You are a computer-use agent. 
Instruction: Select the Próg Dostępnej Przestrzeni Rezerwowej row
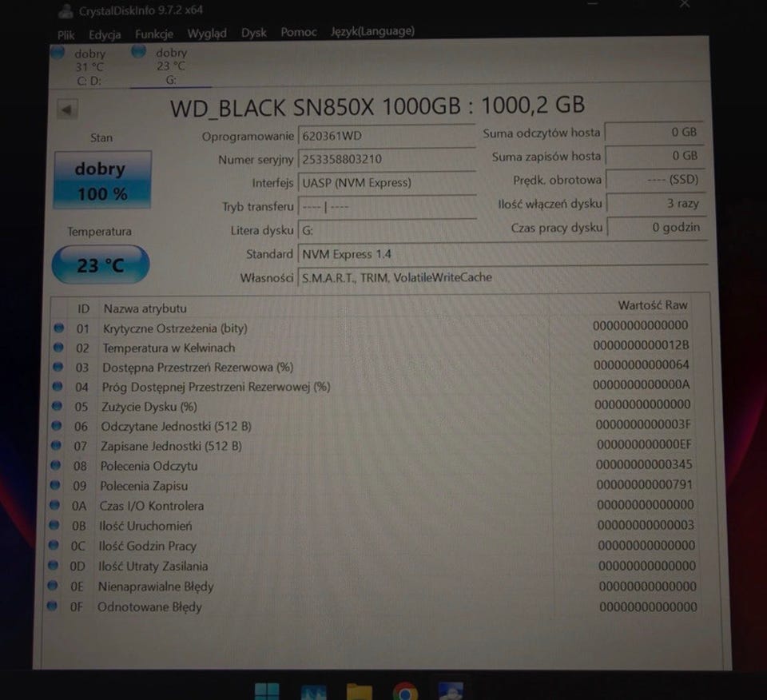[x=374, y=387]
